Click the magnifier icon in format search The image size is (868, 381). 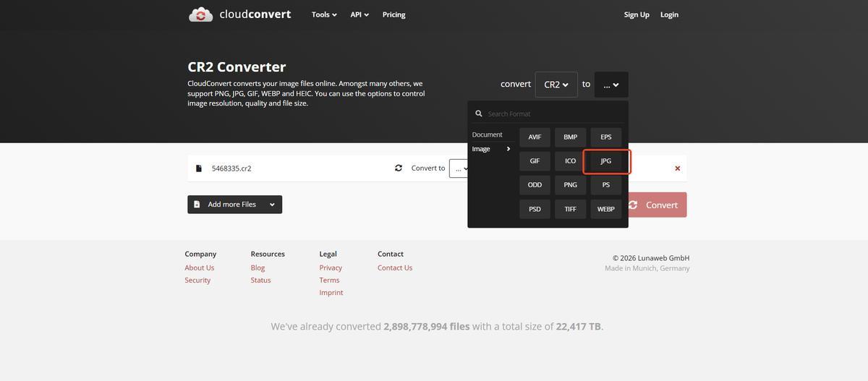(x=479, y=114)
